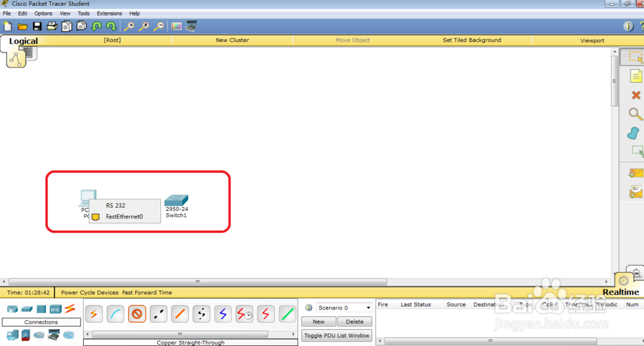Open the drawing palette icon
Image resolution: width=644 pixels, height=346 pixels.
click(176, 26)
